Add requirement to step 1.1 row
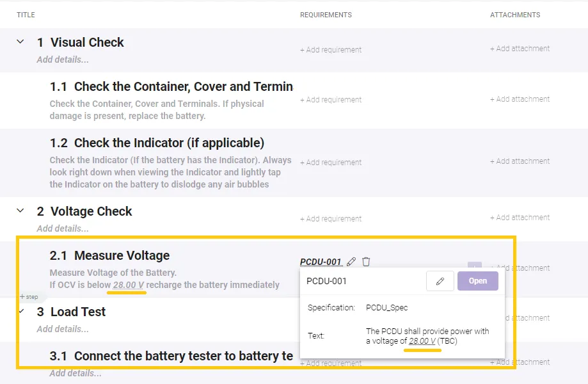The image size is (588, 384). pos(331,100)
